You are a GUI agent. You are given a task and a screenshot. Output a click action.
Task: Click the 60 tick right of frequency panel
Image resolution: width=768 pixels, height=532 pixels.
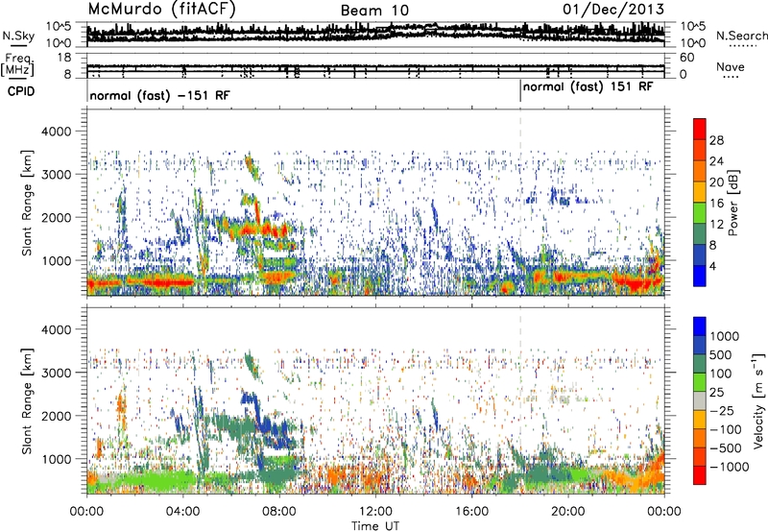(686, 58)
